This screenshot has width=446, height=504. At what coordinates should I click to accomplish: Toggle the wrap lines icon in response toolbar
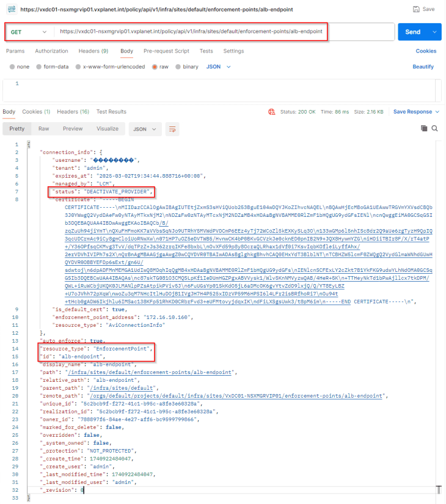(x=173, y=129)
